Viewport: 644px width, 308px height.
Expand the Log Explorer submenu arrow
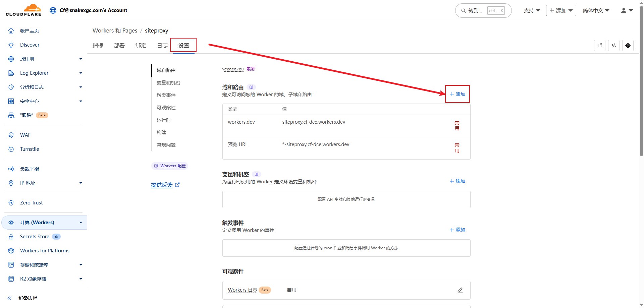click(x=81, y=73)
